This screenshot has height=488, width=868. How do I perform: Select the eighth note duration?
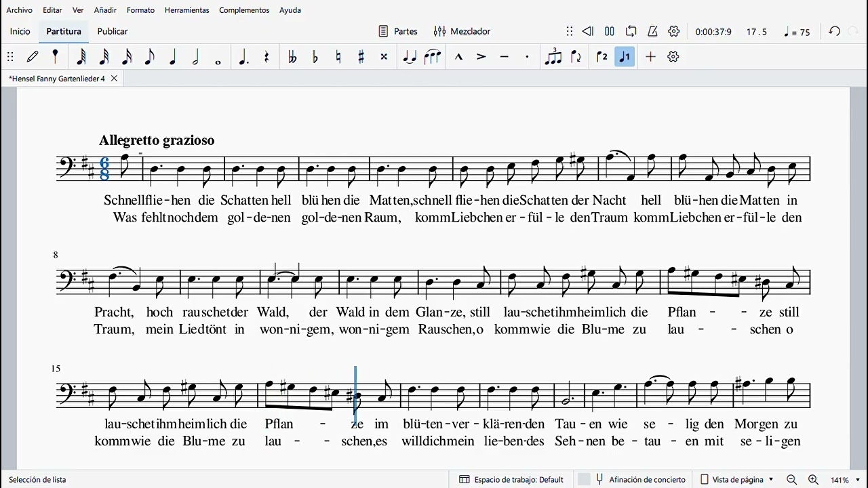[149, 57]
